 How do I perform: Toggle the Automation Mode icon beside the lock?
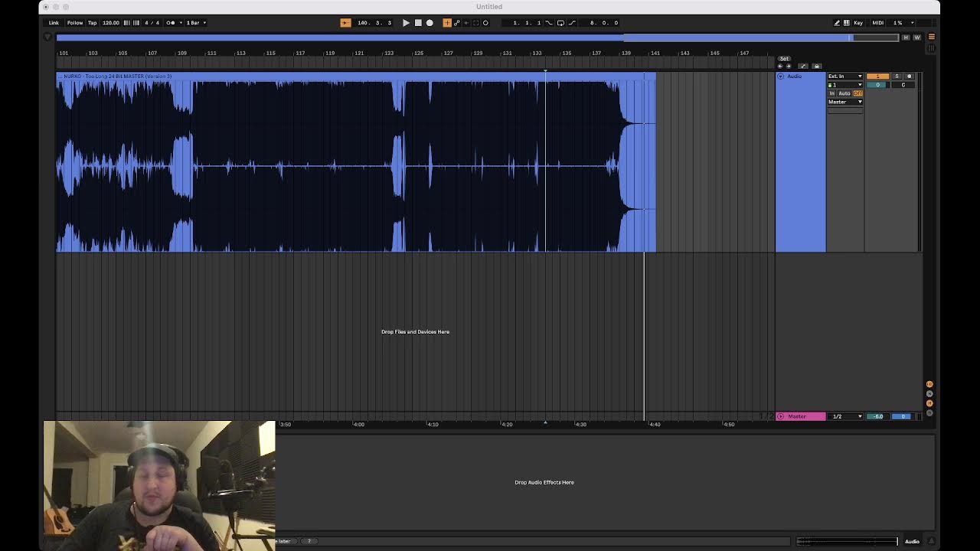pos(803,67)
